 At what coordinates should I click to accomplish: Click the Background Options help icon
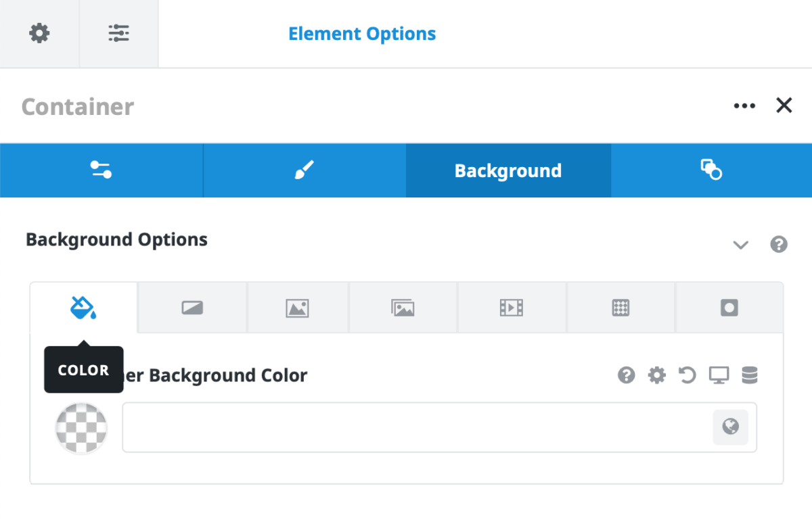tap(779, 245)
